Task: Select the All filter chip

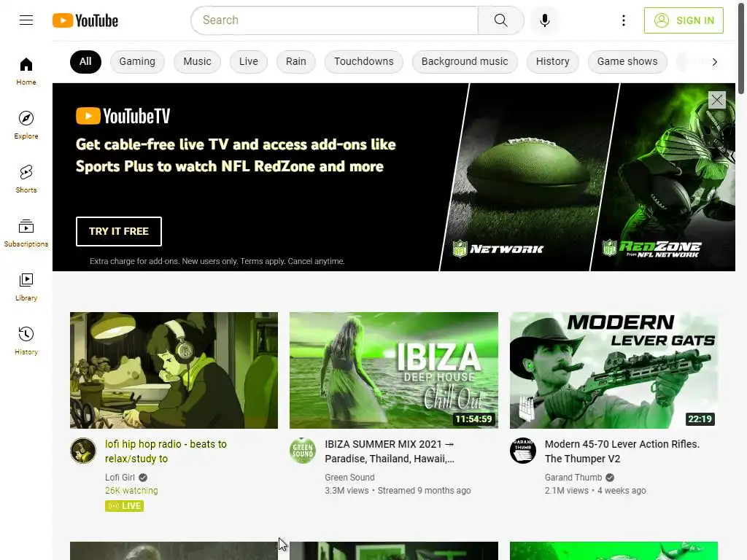Action: pyautogui.click(x=85, y=61)
